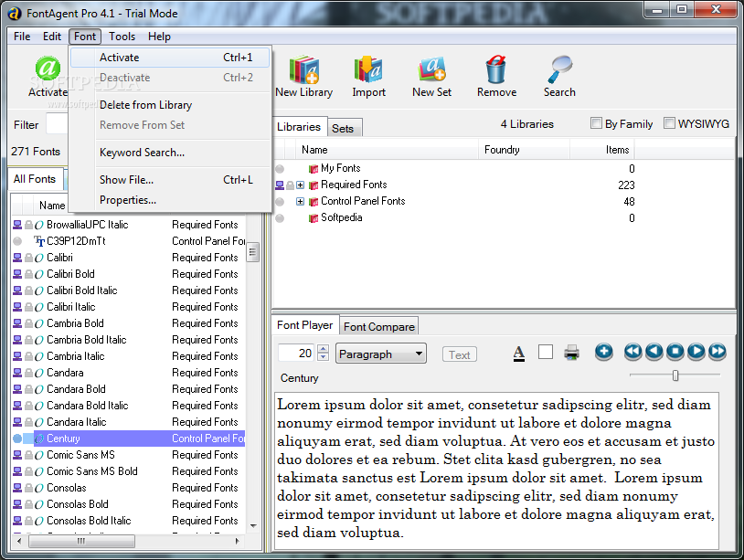Open the Paragraph sample type dropdown
Viewport: 744px width, 560px height.
381,354
